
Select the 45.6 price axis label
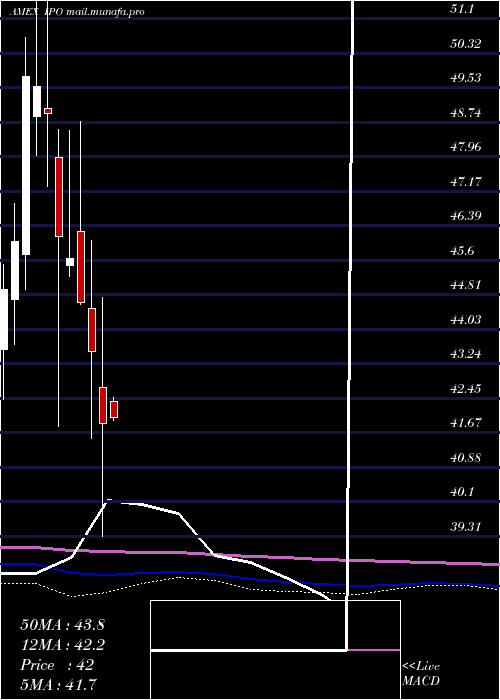point(462,251)
